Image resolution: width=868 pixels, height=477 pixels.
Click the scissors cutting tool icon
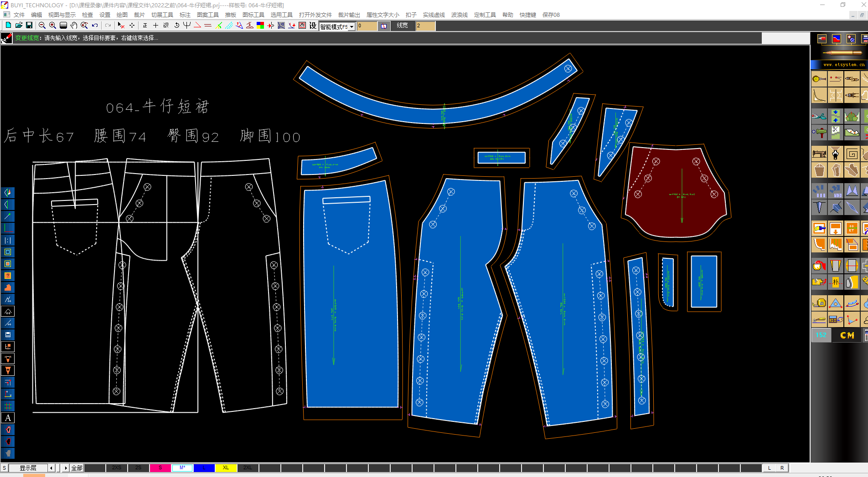pos(819,116)
